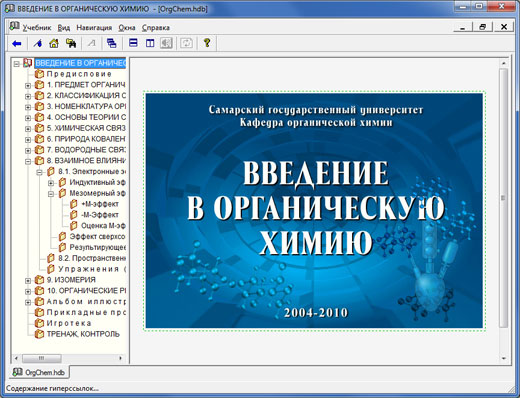Click the folder icon of Игротека
The image size is (520, 398).
tap(40, 323)
